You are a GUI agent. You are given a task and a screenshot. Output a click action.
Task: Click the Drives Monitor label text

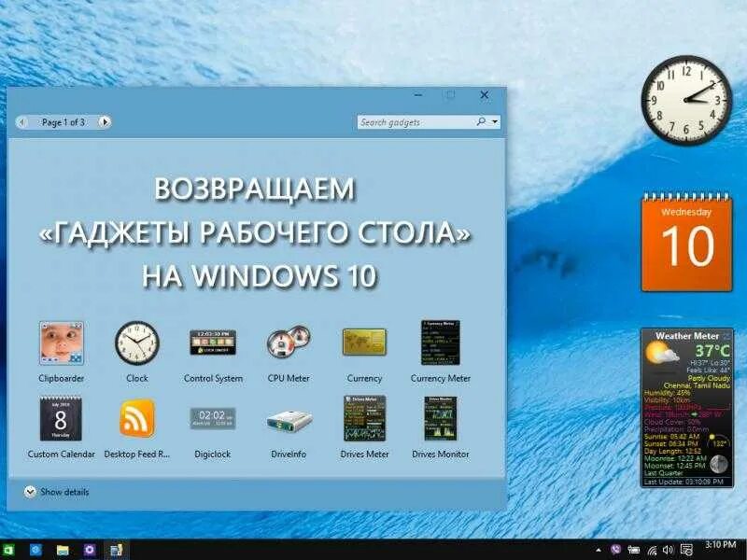[x=440, y=455]
